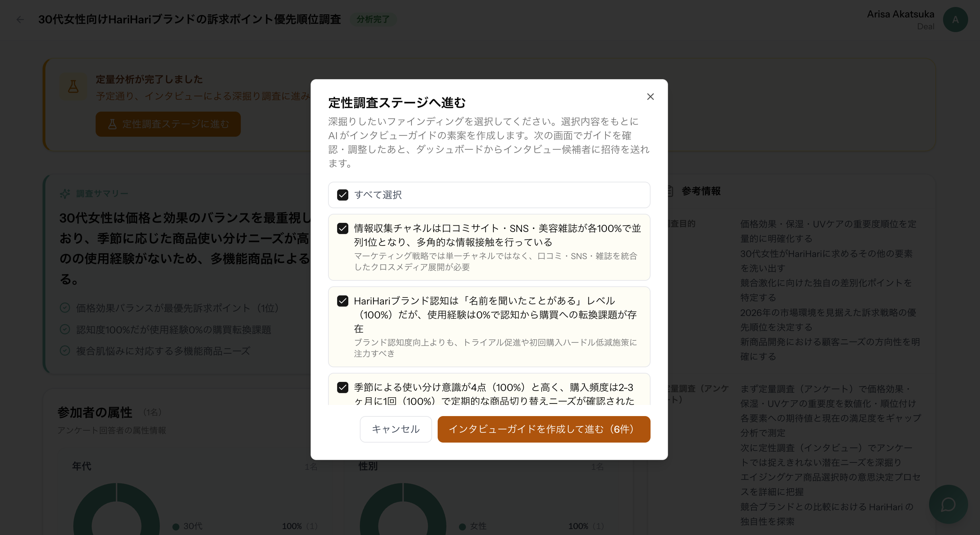The image size is (980, 535).
Task: Click インタビューガイドを作成して進む（6件）button
Action: coord(544,429)
